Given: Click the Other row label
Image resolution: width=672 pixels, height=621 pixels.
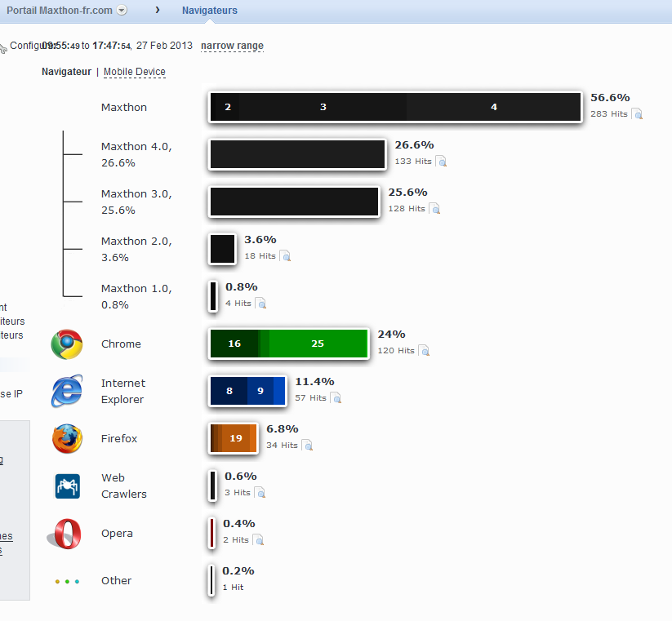Looking at the screenshot, I should pyautogui.click(x=116, y=581).
